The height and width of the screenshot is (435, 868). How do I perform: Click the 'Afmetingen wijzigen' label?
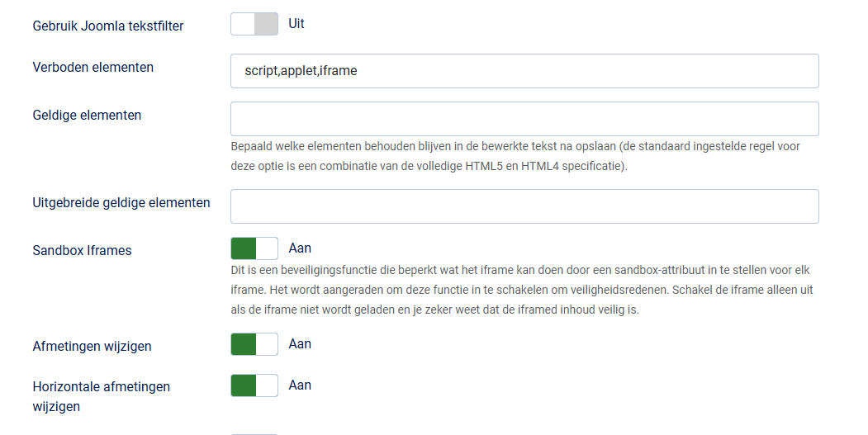coord(92,347)
